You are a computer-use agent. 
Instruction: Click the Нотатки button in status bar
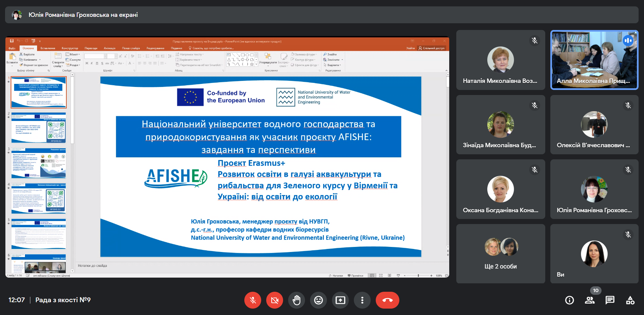click(336, 276)
